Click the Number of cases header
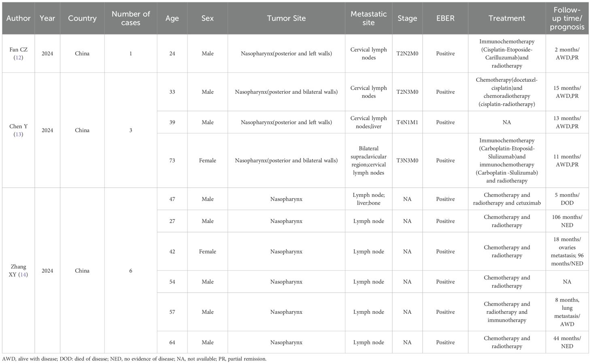 pos(131,18)
